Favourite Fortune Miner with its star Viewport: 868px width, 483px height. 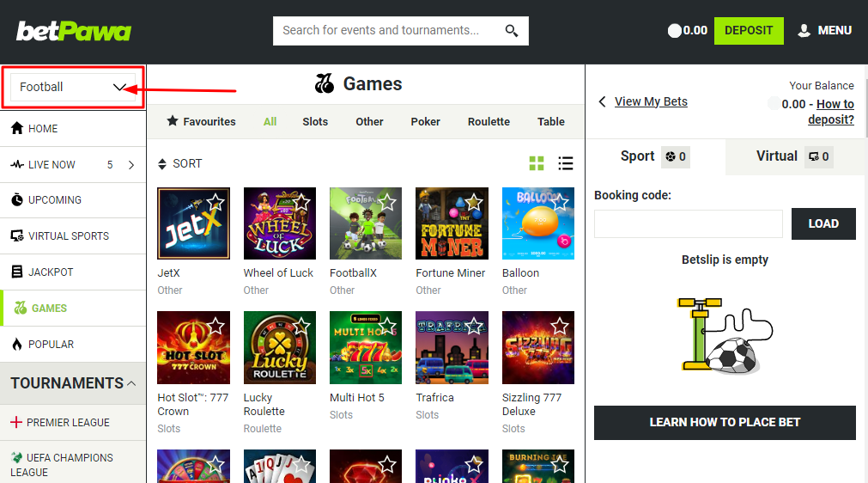pyautogui.click(x=474, y=202)
